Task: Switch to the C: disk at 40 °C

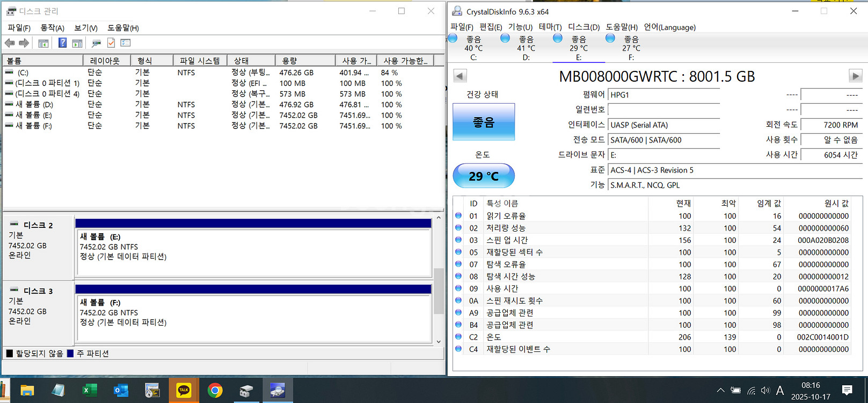Action: (x=473, y=48)
